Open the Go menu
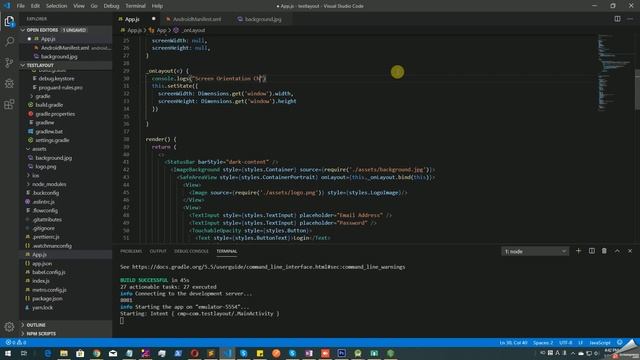 (x=94, y=6)
